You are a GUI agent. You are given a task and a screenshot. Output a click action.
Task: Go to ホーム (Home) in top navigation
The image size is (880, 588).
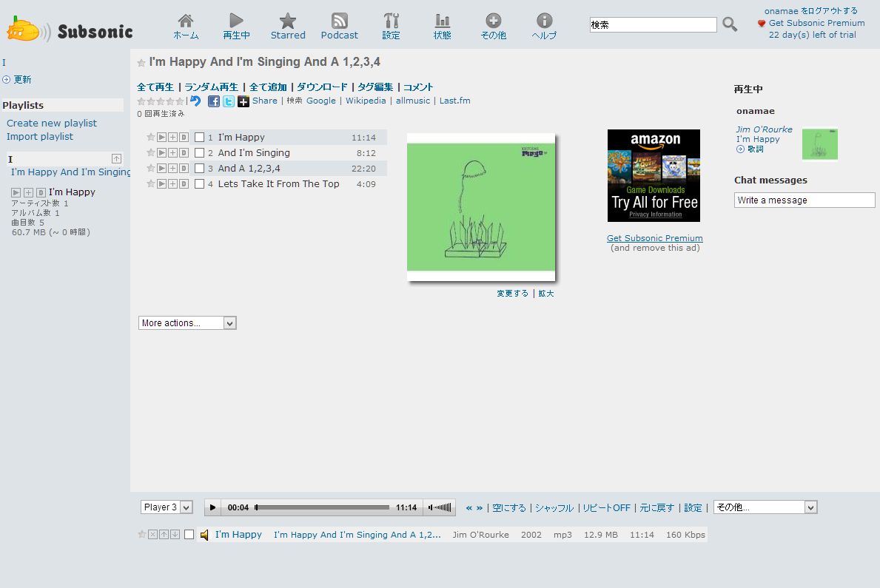pos(186,27)
